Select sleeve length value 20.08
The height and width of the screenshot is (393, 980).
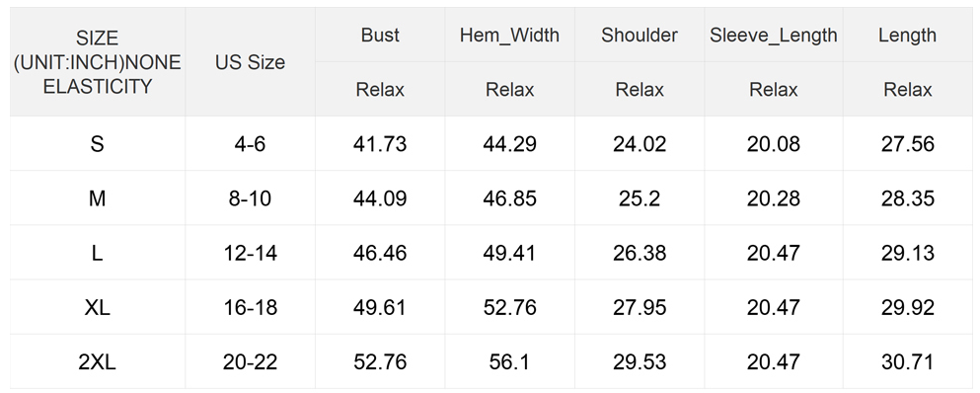pos(773,144)
